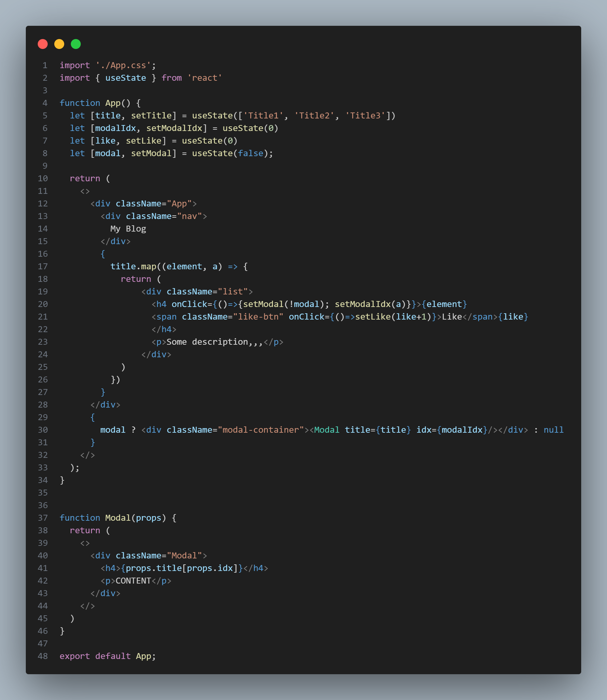Screen dimensions: 607x700
Task: Click setModalIdx in line 6 declaration
Action: click(174, 128)
